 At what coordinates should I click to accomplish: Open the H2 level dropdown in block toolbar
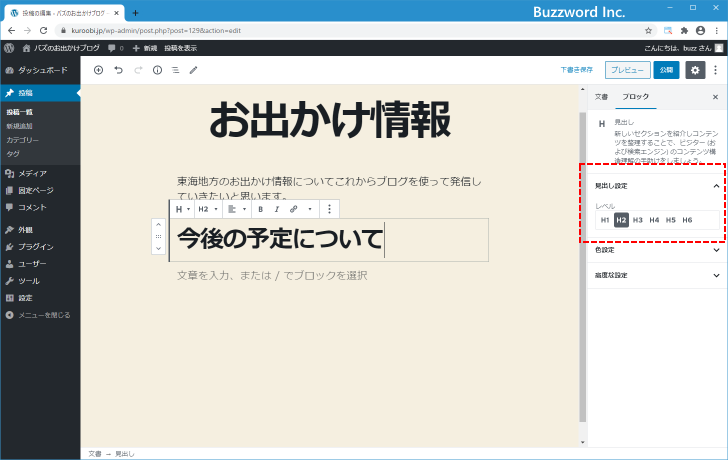click(x=208, y=209)
